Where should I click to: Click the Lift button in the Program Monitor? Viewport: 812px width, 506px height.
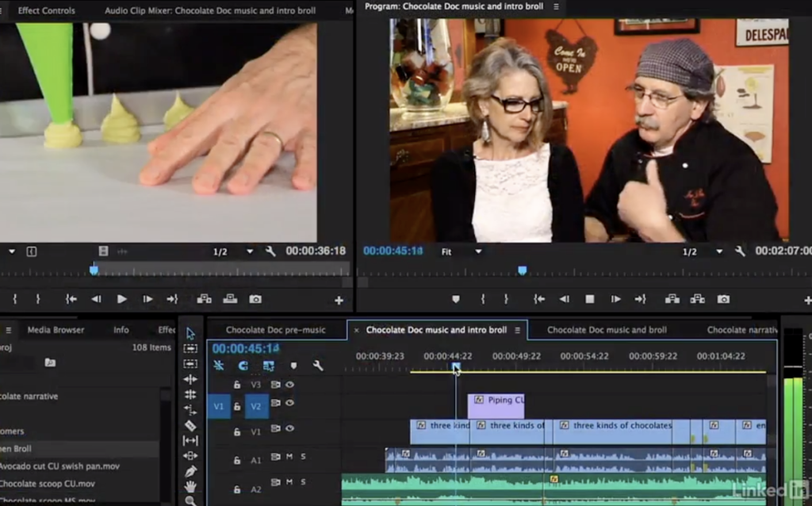pyautogui.click(x=673, y=299)
